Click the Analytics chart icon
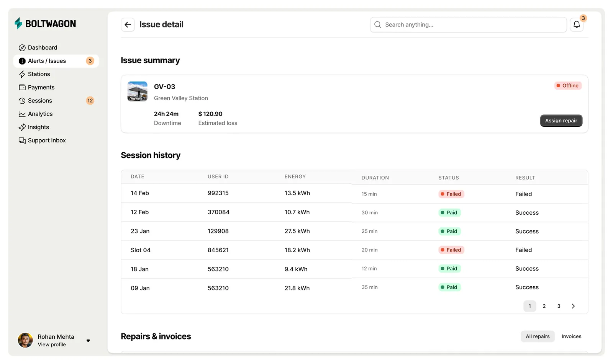 click(x=22, y=114)
